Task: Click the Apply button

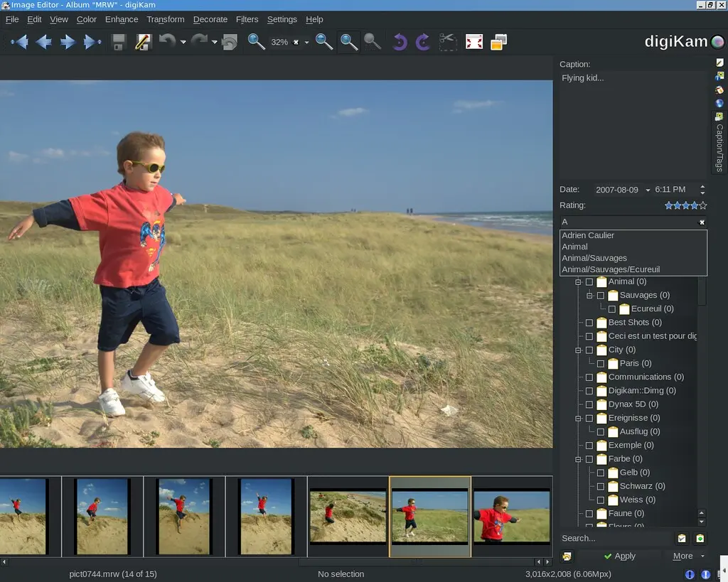Action: tap(619, 556)
